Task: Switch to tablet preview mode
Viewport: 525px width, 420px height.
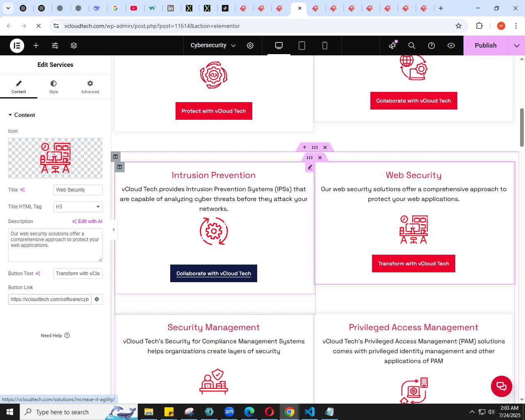Action: pyautogui.click(x=302, y=46)
